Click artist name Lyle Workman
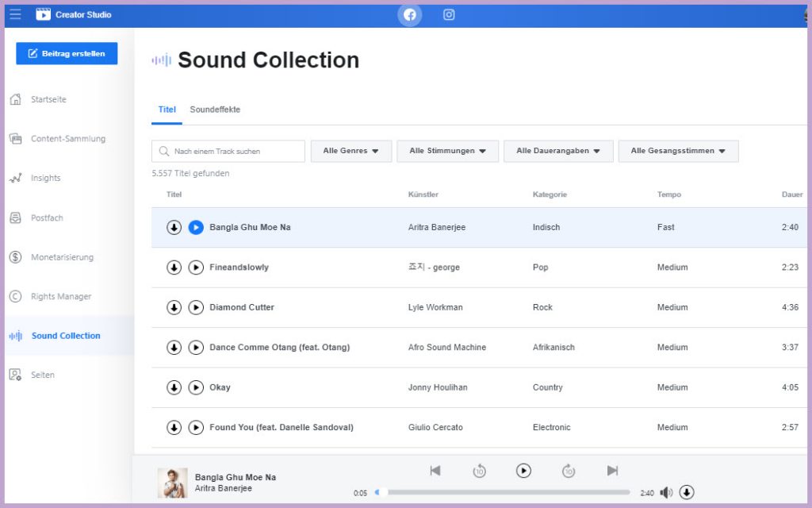Image resolution: width=812 pixels, height=508 pixels. [435, 307]
